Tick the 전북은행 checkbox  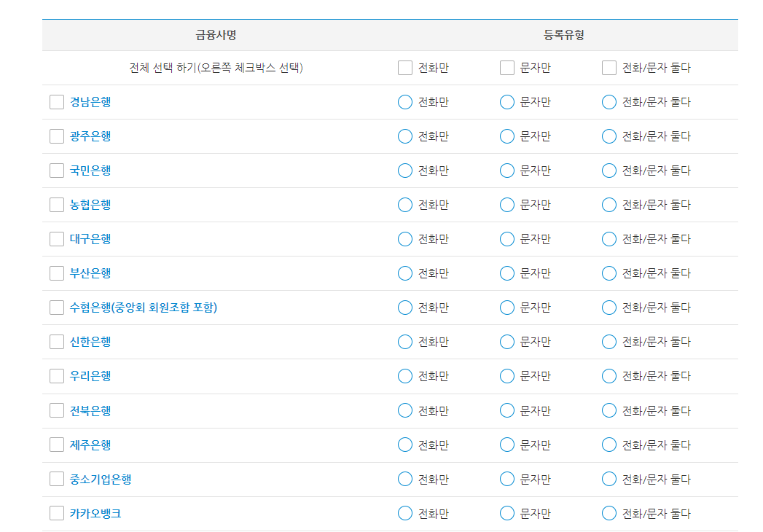click(57, 410)
